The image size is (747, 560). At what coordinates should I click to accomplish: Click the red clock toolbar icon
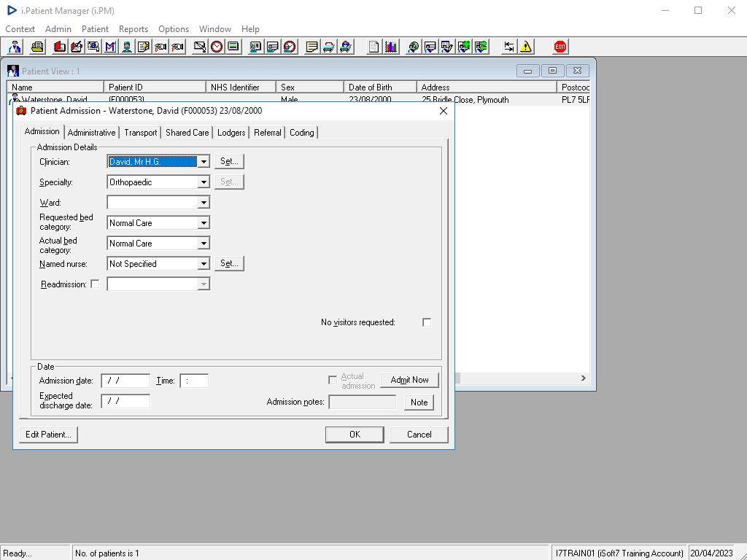(x=217, y=47)
